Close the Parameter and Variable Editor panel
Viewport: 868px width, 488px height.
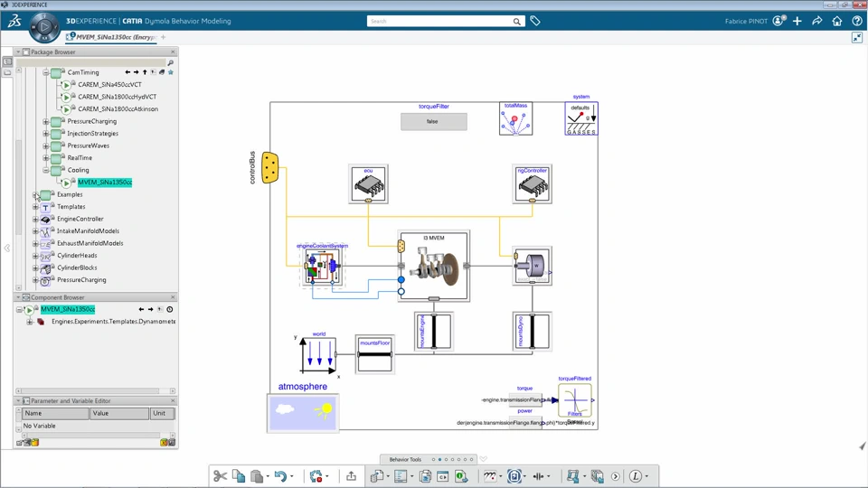[173, 400]
